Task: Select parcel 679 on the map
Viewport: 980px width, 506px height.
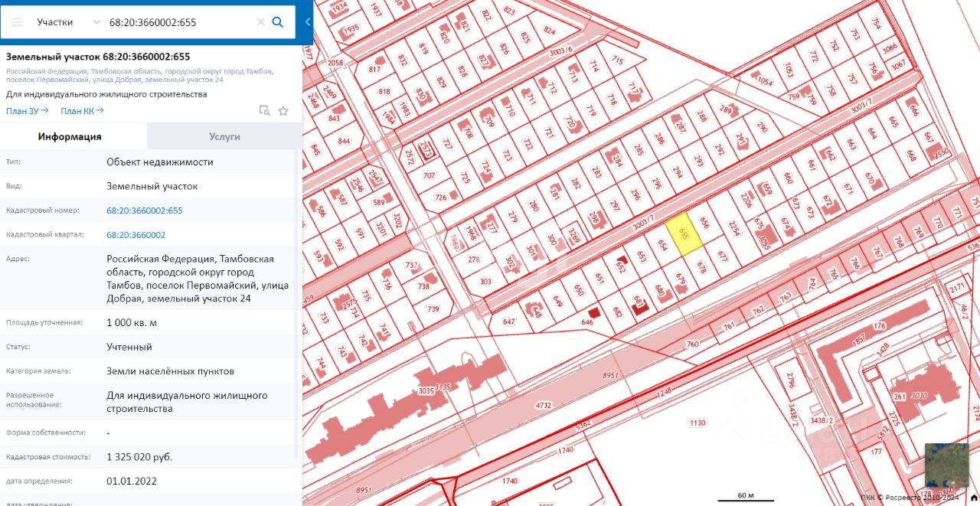Action: click(x=680, y=278)
